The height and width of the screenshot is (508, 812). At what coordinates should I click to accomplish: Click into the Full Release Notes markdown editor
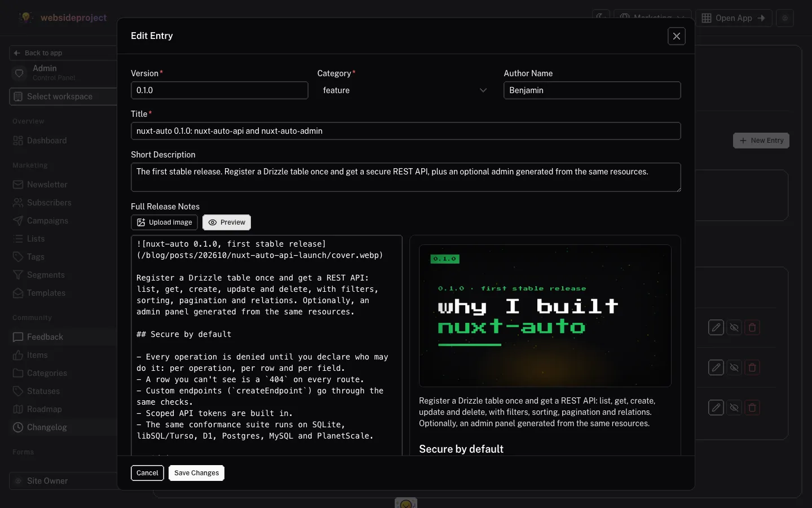tap(267, 345)
